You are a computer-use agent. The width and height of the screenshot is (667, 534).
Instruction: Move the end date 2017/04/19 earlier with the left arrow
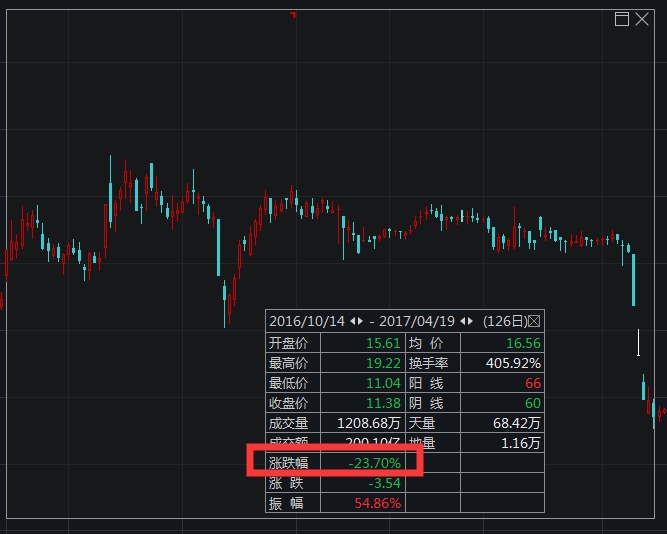pos(463,321)
